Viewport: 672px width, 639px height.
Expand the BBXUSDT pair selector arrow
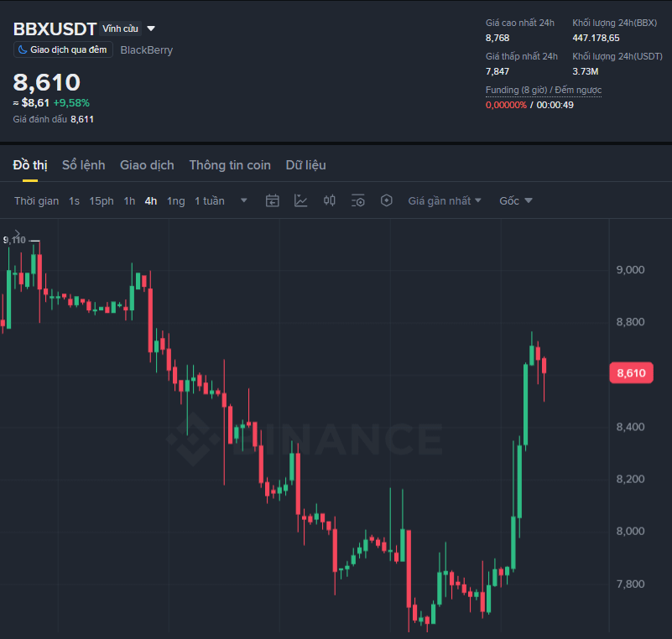[x=151, y=29]
